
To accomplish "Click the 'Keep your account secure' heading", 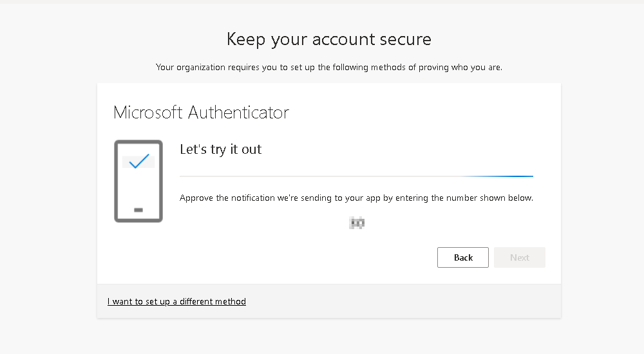I will point(329,39).
